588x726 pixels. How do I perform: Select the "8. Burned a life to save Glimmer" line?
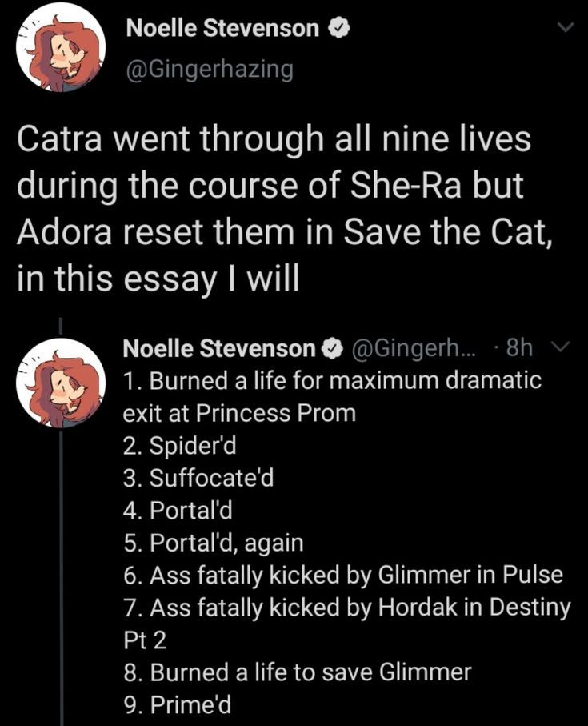pyautogui.click(x=297, y=672)
